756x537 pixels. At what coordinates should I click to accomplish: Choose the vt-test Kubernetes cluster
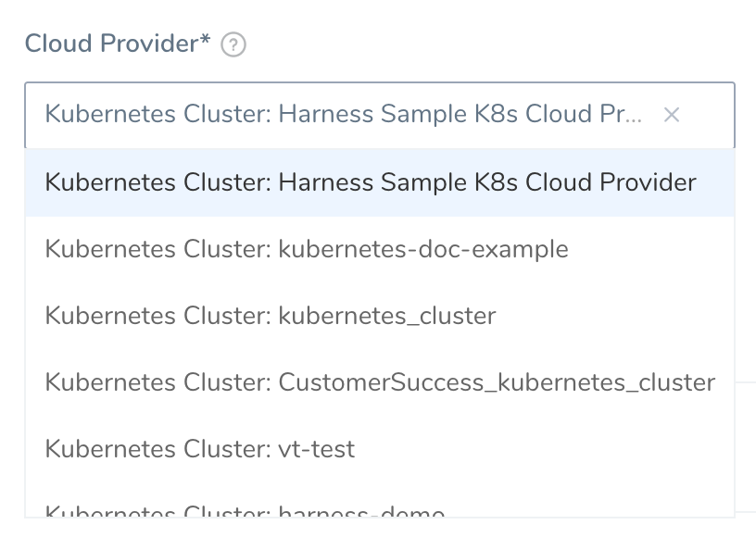(x=380, y=449)
